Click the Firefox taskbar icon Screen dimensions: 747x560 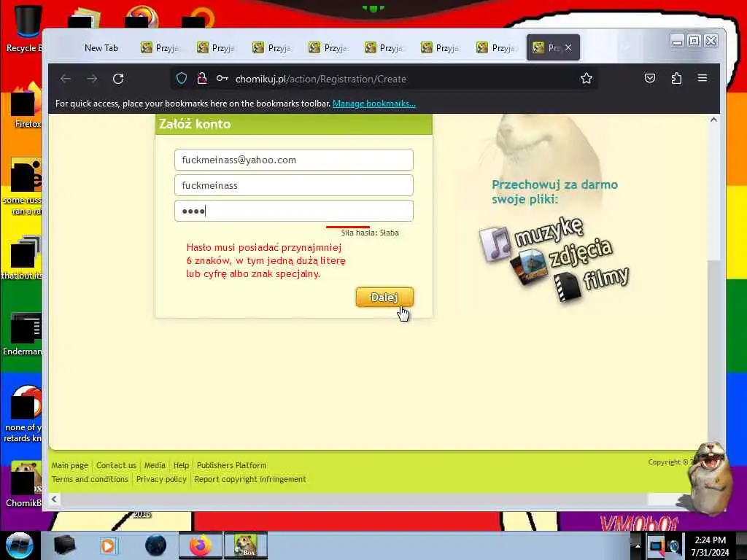click(x=200, y=545)
